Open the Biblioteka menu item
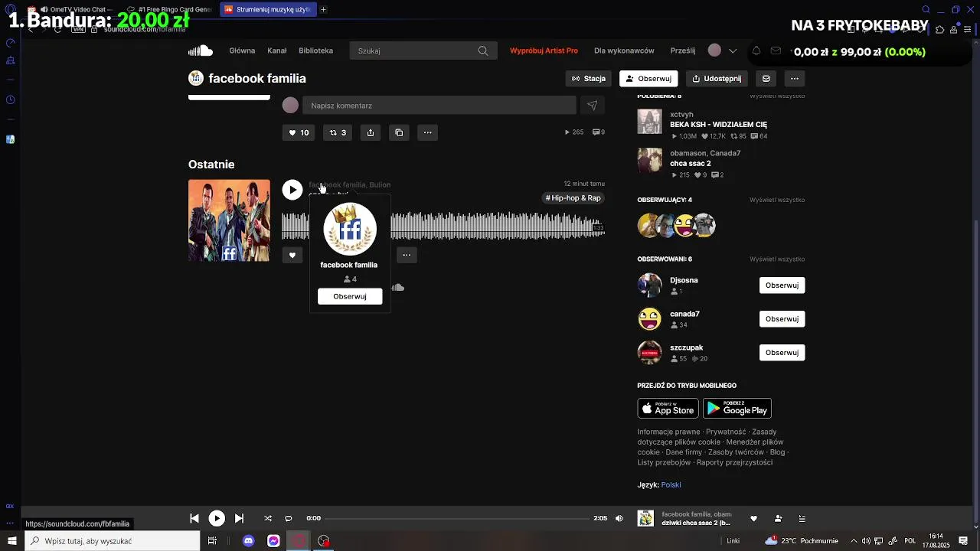Viewport: 980px width, 551px height. (315, 51)
